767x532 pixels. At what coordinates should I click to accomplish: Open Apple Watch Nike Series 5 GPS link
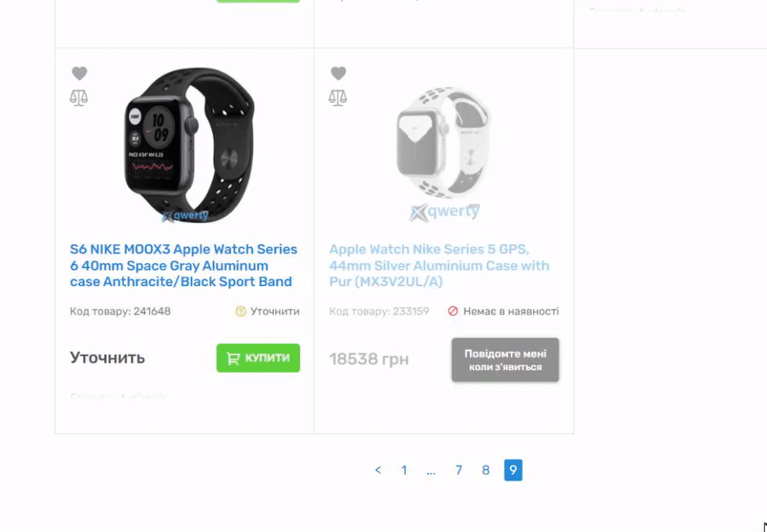pyautogui.click(x=439, y=265)
